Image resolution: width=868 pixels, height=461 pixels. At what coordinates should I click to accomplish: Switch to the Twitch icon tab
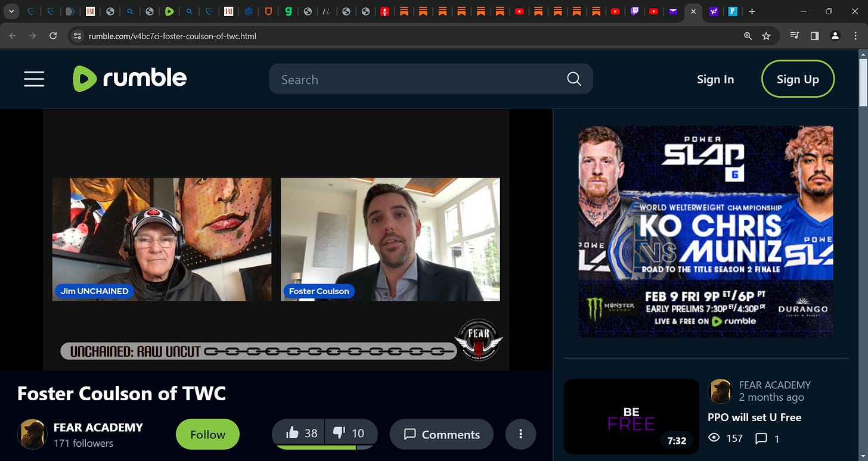point(635,11)
